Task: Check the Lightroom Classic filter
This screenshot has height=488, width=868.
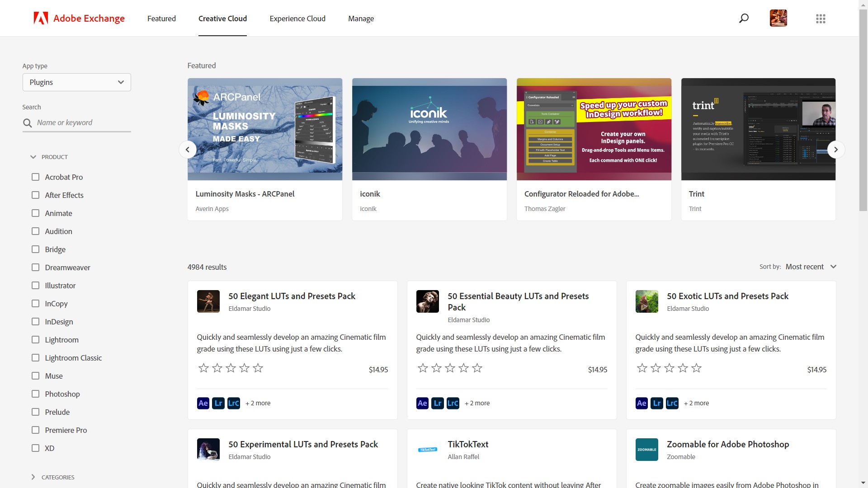Action: pyautogui.click(x=35, y=358)
